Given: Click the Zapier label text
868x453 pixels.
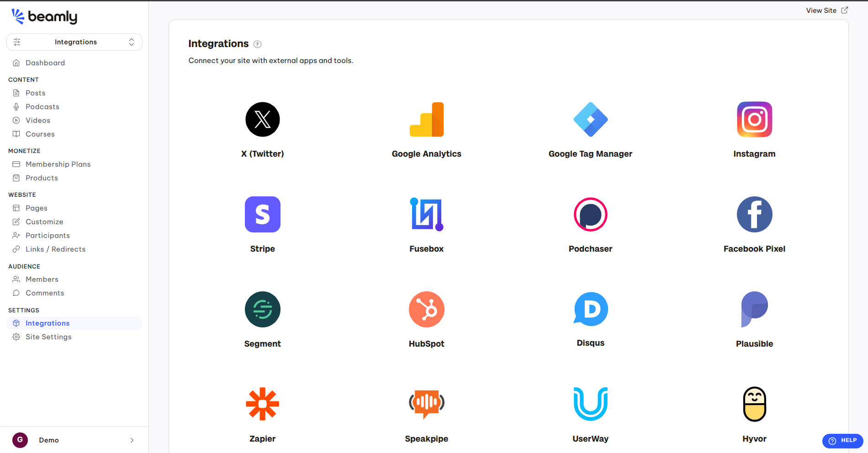Looking at the screenshot, I should pyautogui.click(x=263, y=439).
